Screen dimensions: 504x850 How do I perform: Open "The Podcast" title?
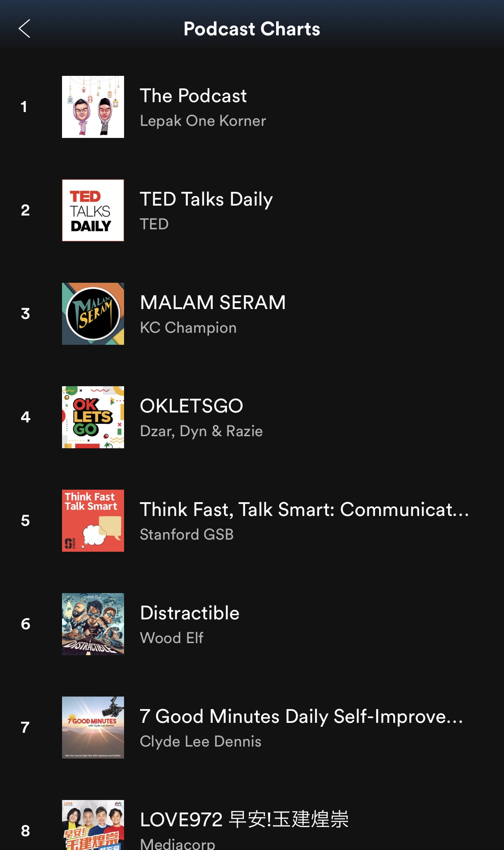tap(193, 96)
